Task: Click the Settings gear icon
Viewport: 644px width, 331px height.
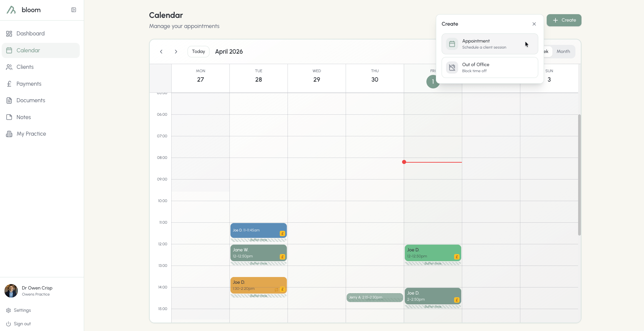Action: (8, 310)
